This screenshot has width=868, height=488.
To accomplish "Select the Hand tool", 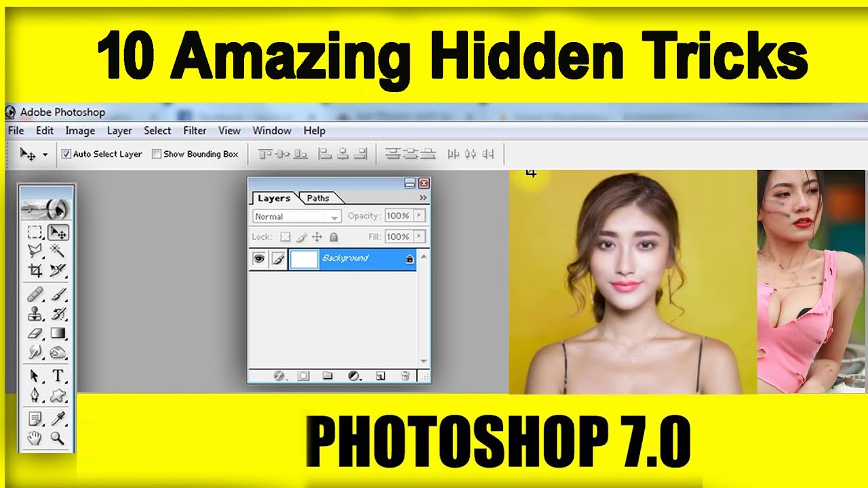I will click(35, 439).
